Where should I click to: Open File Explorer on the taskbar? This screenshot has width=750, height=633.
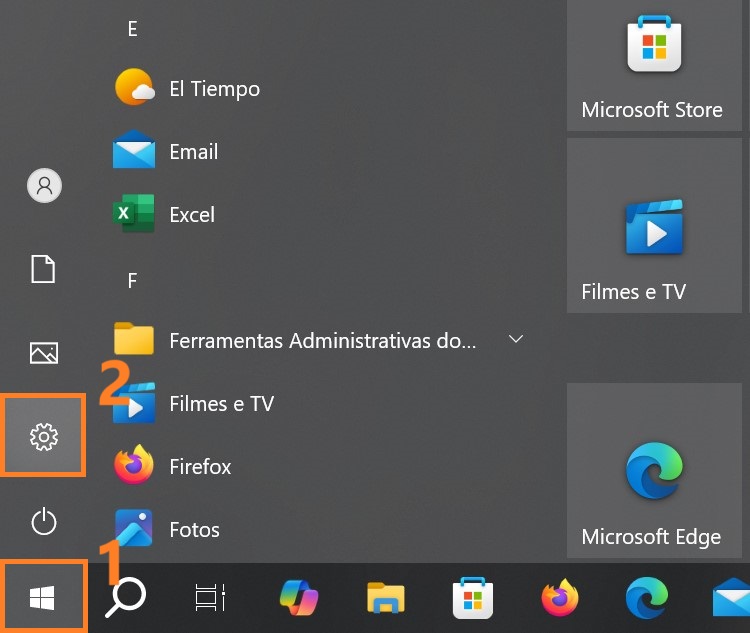[x=386, y=598]
